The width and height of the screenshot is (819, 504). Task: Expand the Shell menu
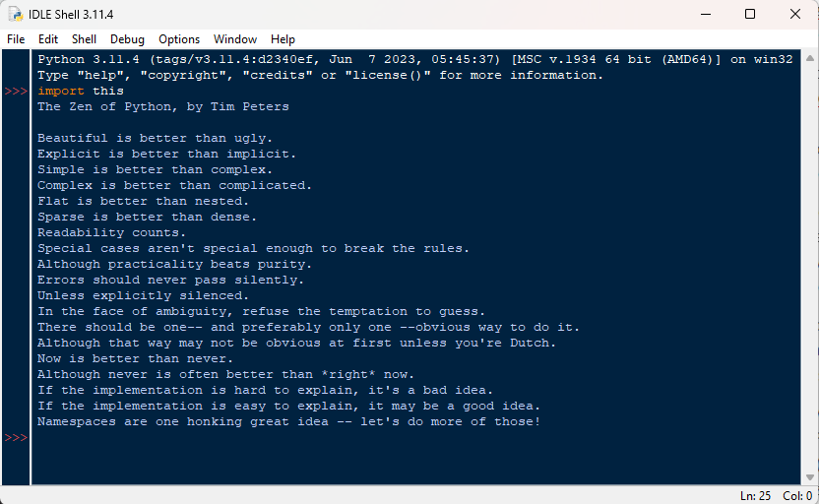coord(84,39)
